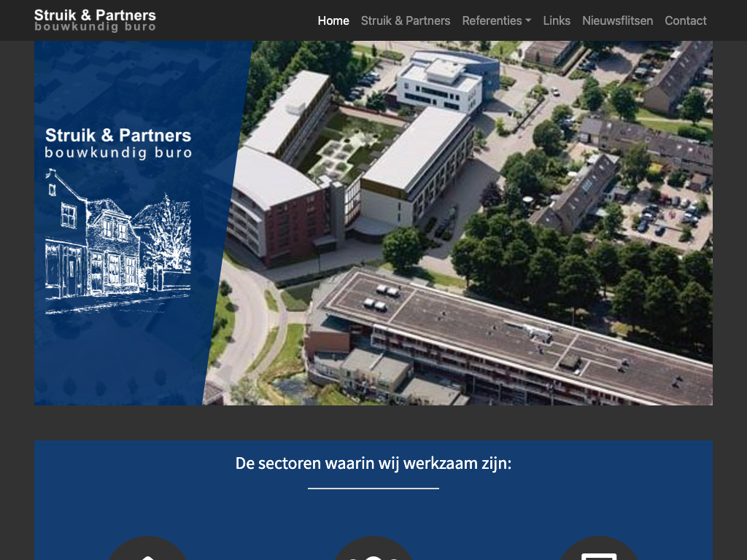Select the left circular sector icon
Image resolution: width=747 pixels, height=560 pixels.
pyautogui.click(x=148, y=551)
